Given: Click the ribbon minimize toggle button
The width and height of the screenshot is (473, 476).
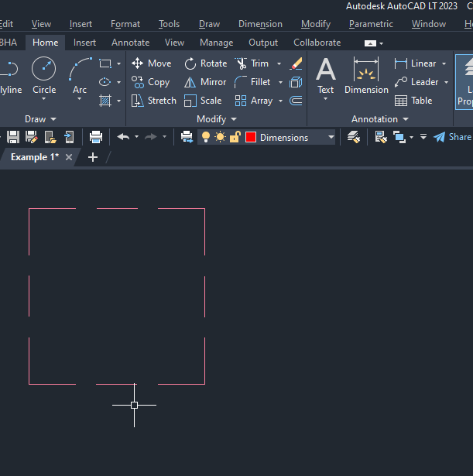Looking at the screenshot, I should [370, 43].
